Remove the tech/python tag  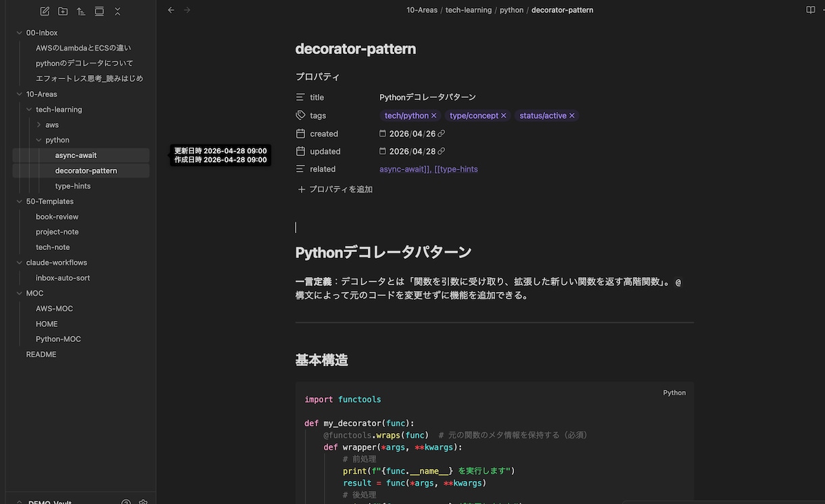434,116
